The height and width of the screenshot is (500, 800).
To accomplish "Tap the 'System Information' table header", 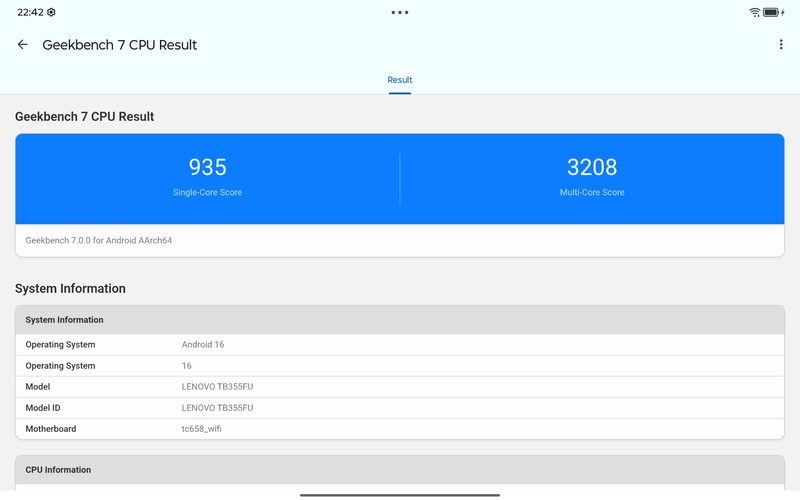I will tap(399, 320).
